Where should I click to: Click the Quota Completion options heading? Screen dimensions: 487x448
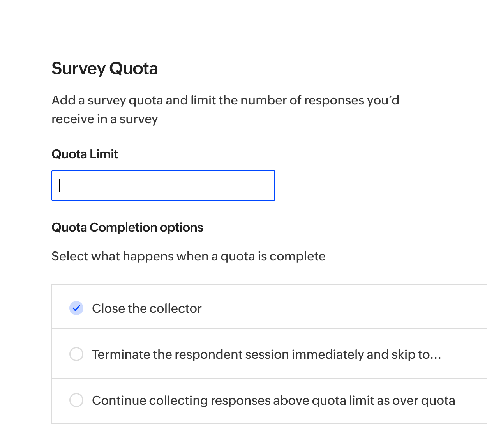click(127, 227)
